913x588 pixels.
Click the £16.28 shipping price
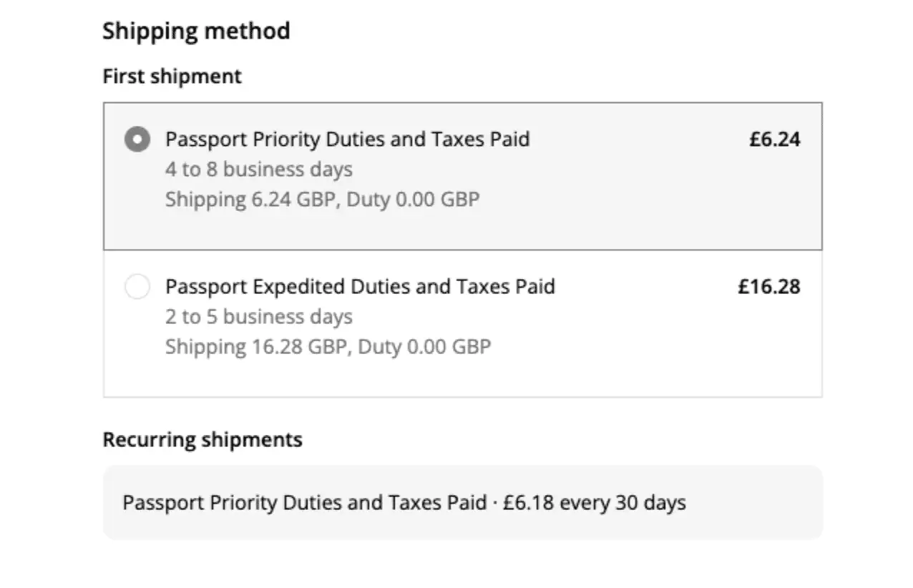pyautogui.click(x=768, y=288)
